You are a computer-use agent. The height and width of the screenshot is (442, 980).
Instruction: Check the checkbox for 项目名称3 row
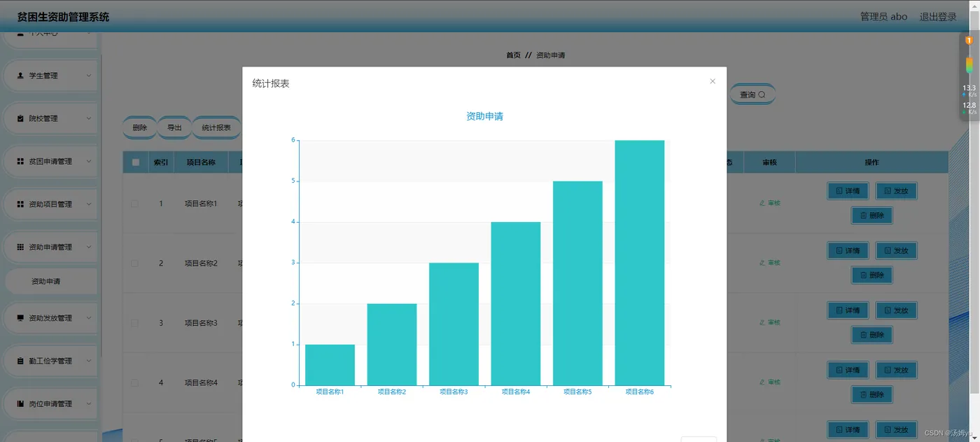[x=134, y=323]
